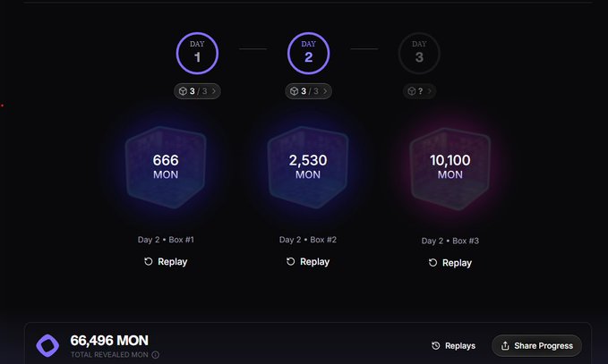This screenshot has height=364, width=608.
Task: Click the Share Progress button
Action: [x=536, y=346]
